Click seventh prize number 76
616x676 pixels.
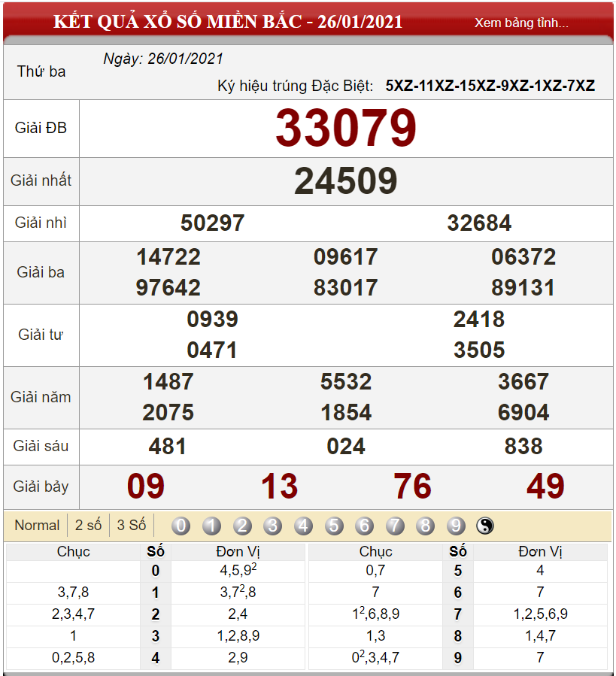pos(412,487)
